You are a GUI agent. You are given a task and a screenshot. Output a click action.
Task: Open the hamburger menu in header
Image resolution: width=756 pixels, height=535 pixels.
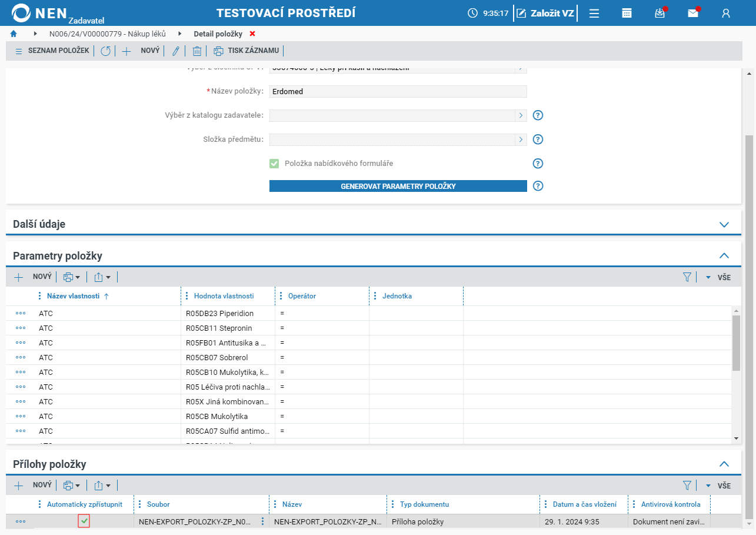coord(594,13)
